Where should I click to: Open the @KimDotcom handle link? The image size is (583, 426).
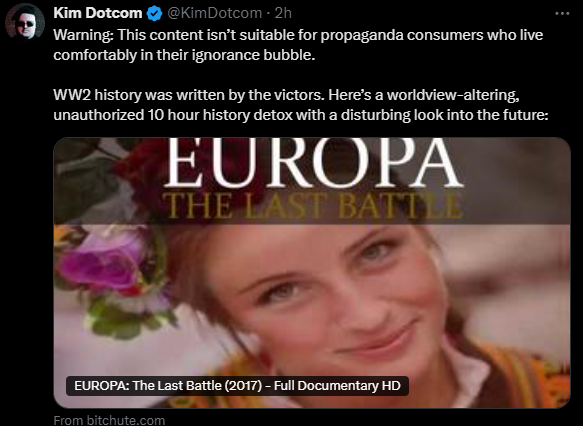[x=215, y=13]
